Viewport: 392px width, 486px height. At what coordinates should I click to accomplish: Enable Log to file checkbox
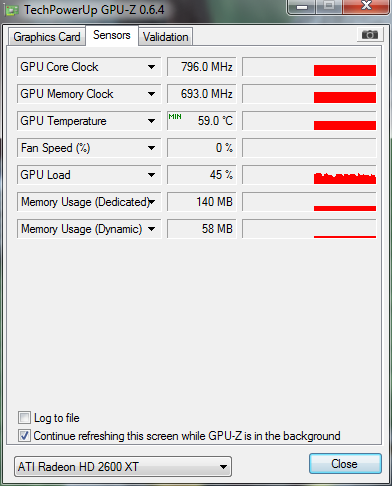pos(24,418)
